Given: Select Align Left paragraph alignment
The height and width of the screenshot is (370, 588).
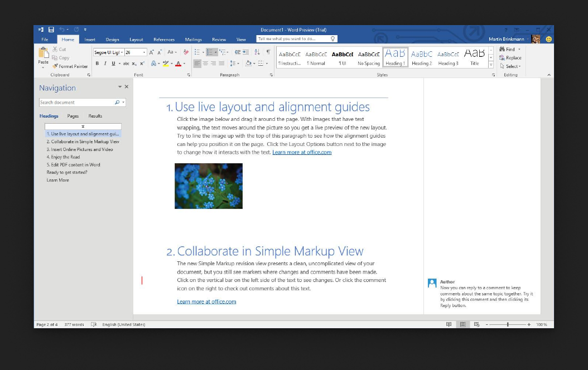Looking at the screenshot, I should pos(197,64).
